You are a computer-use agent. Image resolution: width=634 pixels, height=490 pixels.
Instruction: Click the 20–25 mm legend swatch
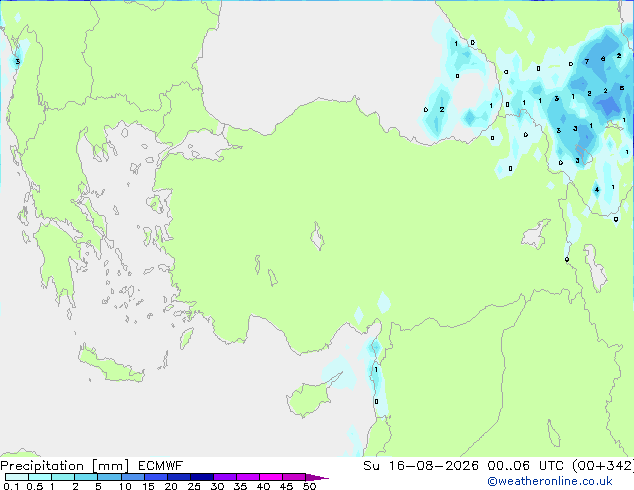[x=178, y=477]
